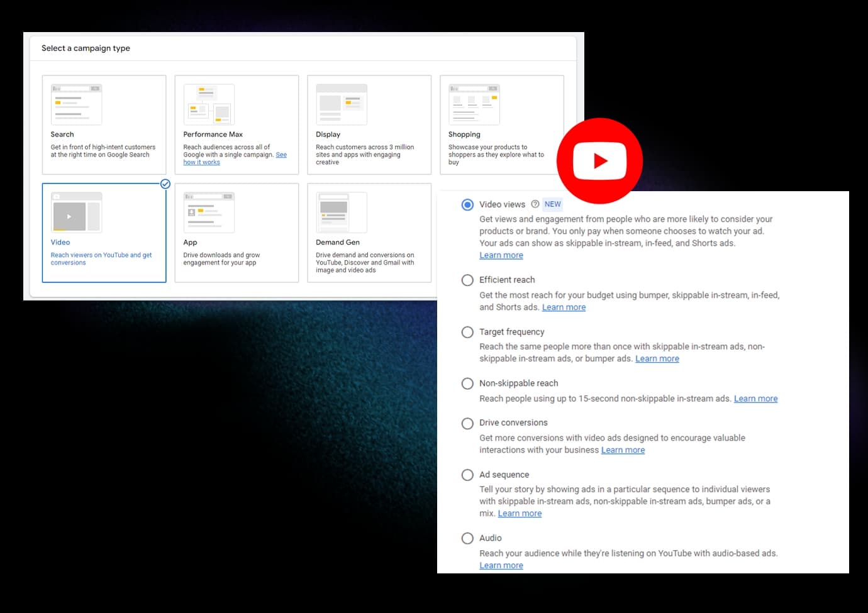Screen dimensions: 868x613
Task: Select the Video views radio button
Action: point(467,204)
